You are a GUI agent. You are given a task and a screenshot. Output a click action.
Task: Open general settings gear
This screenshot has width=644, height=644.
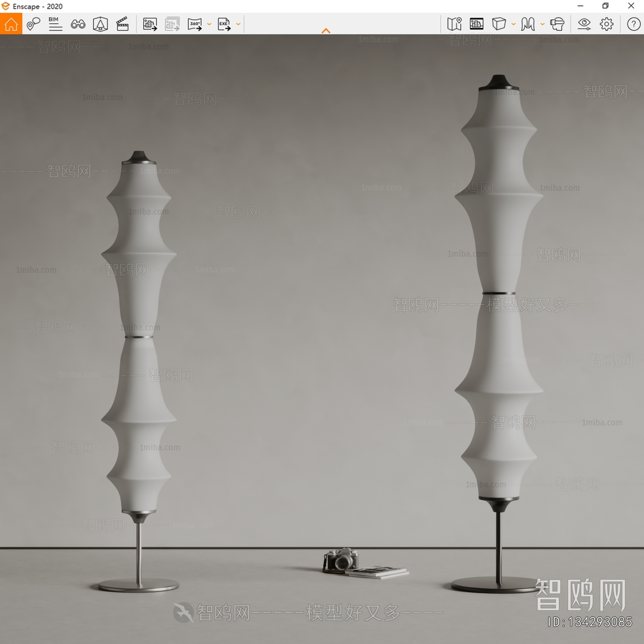pyautogui.click(x=607, y=24)
